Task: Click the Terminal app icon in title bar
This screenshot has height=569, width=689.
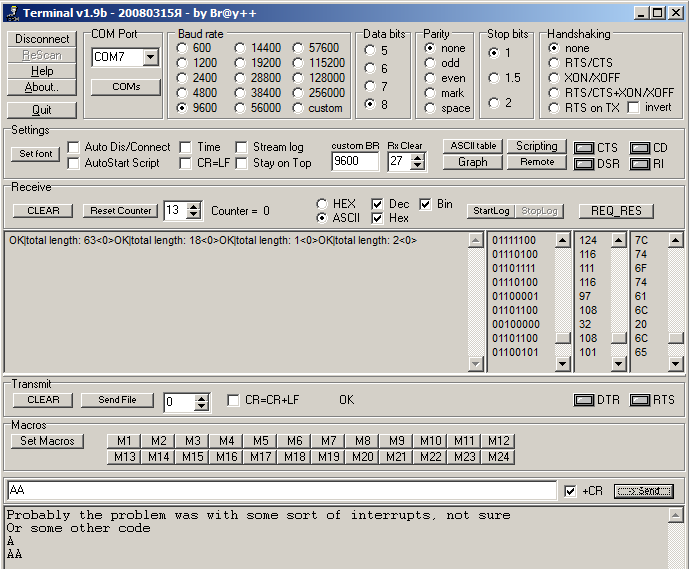Action: click(x=13, y=13)
